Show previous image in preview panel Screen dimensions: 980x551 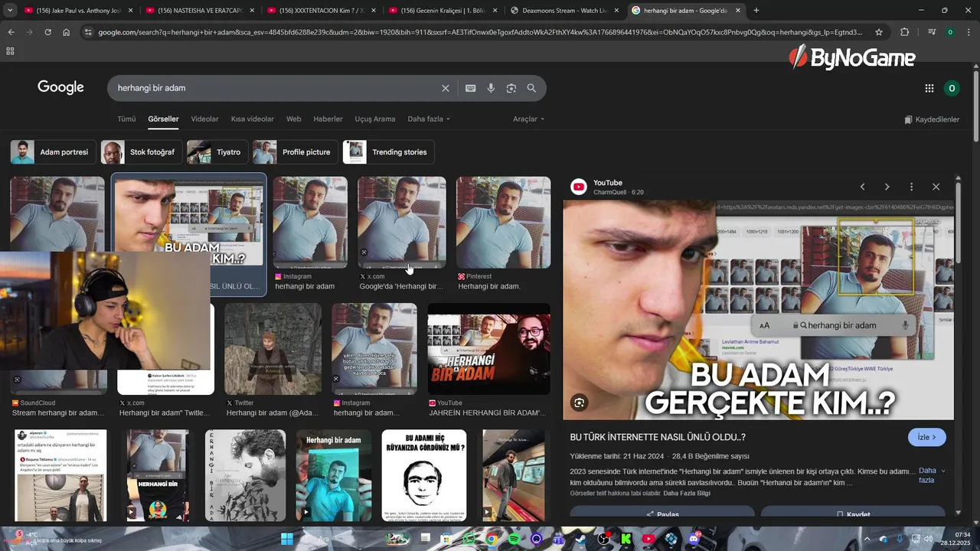(862, 187)
